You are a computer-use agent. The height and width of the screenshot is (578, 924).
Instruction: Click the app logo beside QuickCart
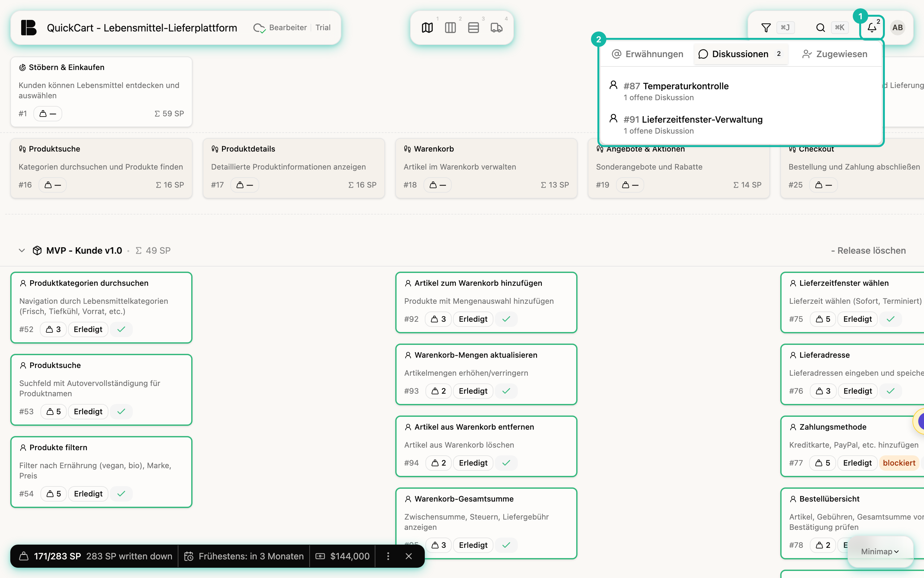click(29, 28)
